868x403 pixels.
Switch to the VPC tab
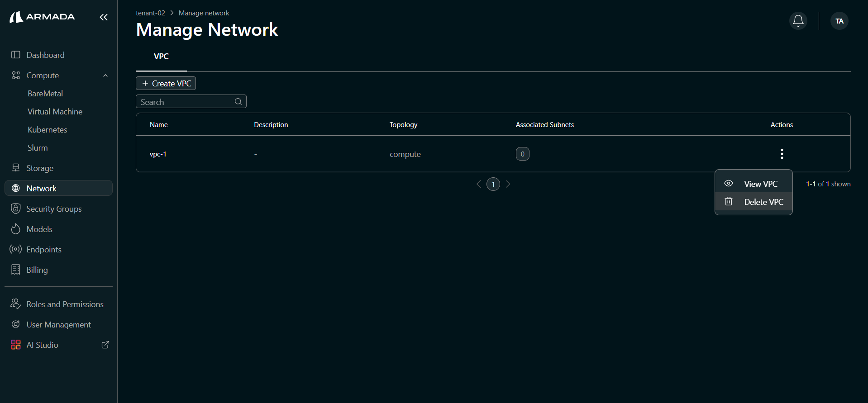tap(161, 57)
